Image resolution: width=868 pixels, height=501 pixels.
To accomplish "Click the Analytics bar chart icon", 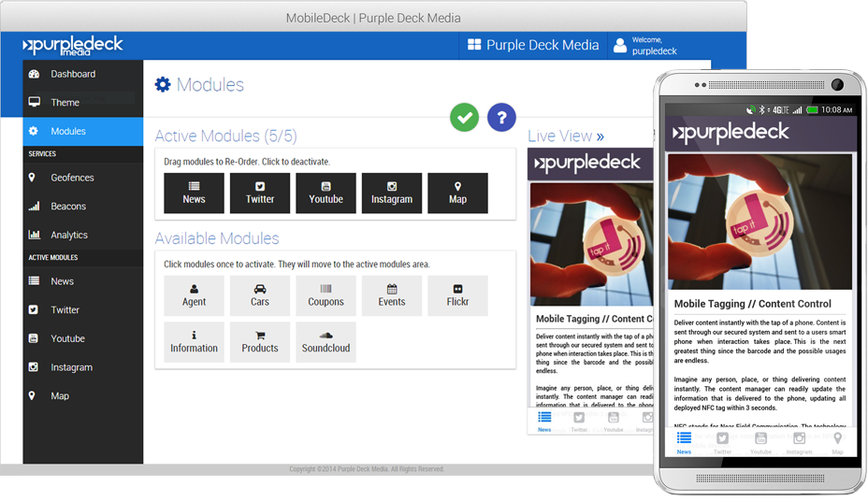I will [35, 235].
